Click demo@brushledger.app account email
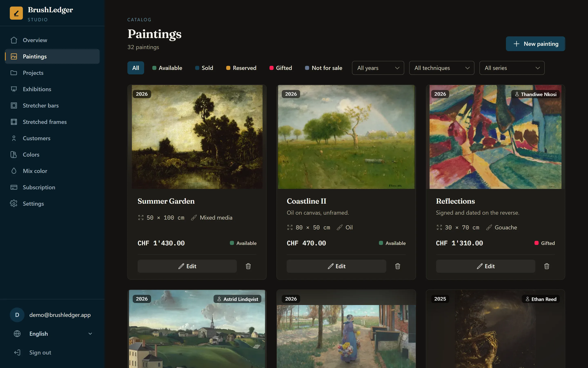Image resolution: width=588 pixels, height=368 pixels. tap(60, 315)
